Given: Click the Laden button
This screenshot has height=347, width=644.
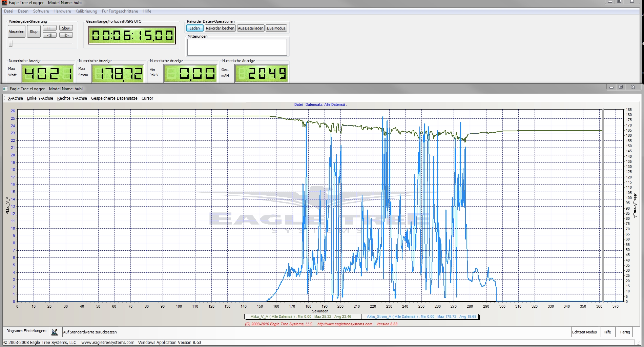Looking at the screenshot, I should click(194, 28).
